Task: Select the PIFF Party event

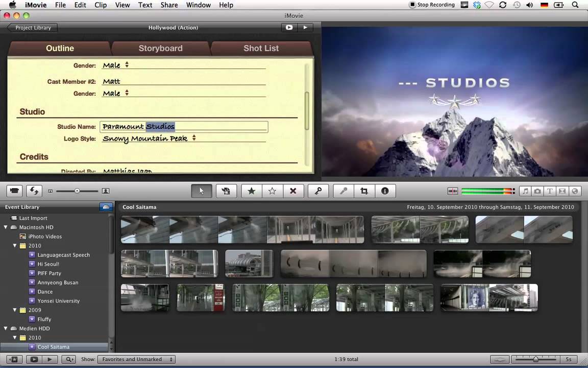Action: click(49, 273)
